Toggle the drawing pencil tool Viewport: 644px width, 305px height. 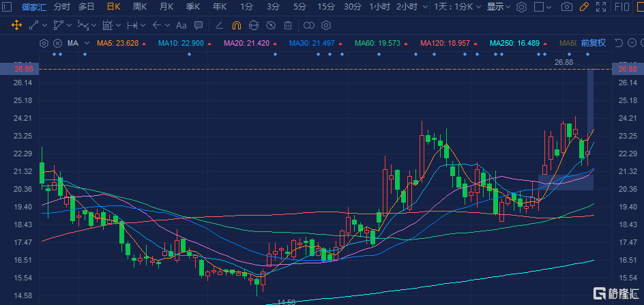click(x=584, y=7)
